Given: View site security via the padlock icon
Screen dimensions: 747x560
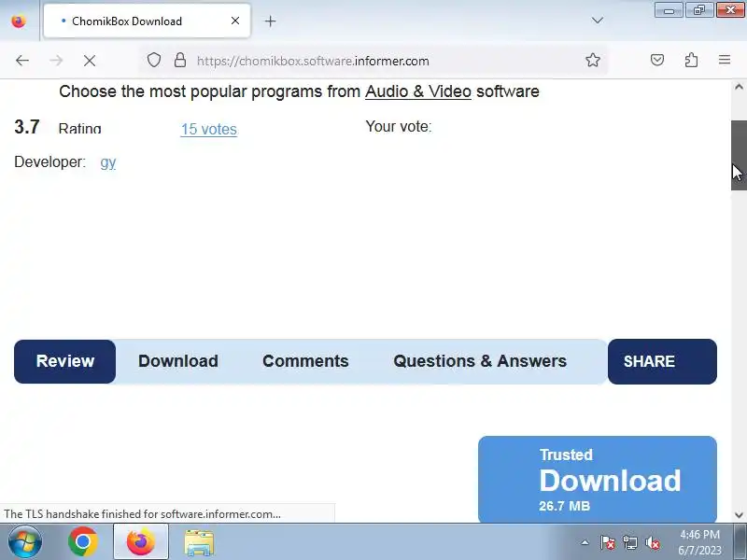Looking at the screenshot, I should point(179,60).
